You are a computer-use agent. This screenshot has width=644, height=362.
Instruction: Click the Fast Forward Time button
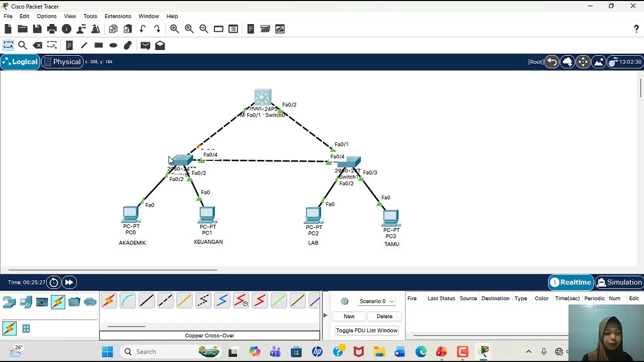click(x=69, y=282)
